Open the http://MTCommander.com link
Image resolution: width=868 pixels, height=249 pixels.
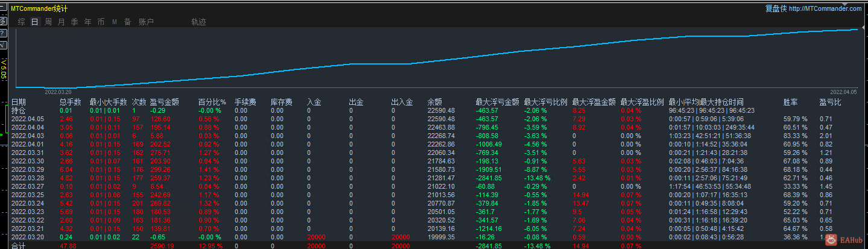[x=825, y=8]
